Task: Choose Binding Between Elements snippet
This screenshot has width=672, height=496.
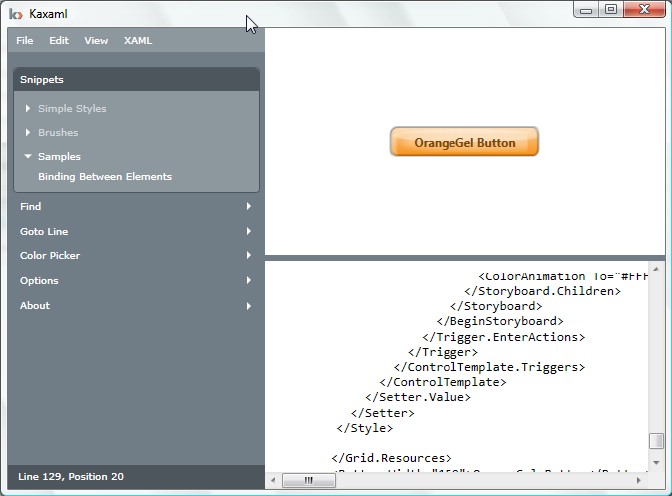Action: pyautogui.click(x=105, y=177)
